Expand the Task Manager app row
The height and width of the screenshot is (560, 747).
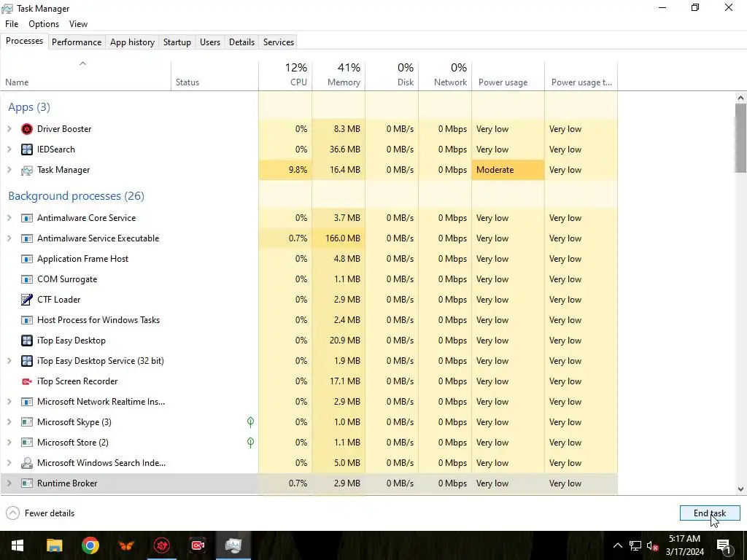coord(9,170)
